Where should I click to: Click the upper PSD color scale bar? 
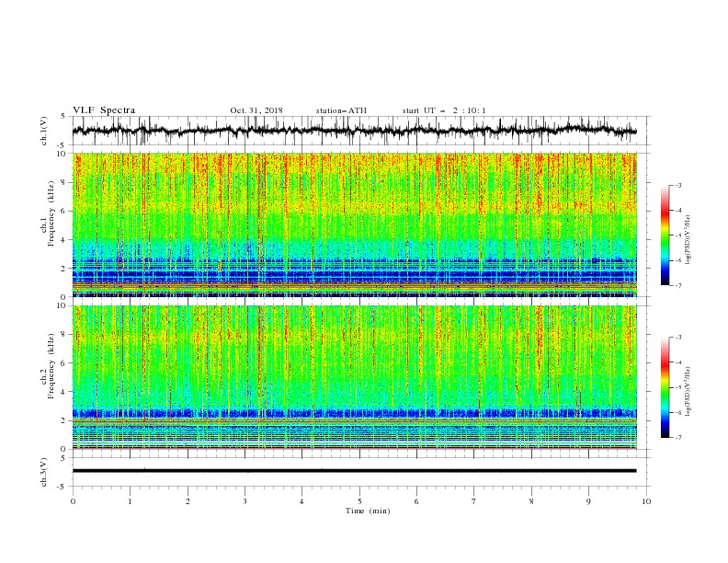point(665,236)
